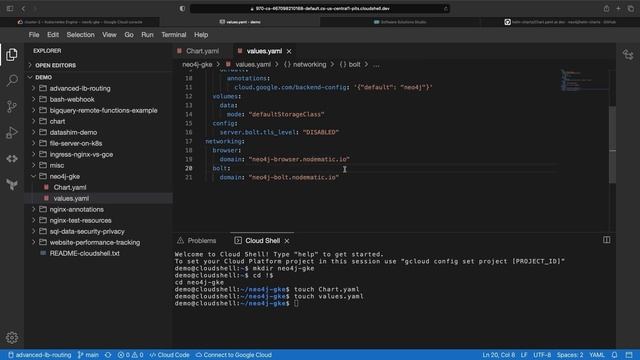
Task: Expand the file-server-on-k8s folder
Action: [76, 143]
